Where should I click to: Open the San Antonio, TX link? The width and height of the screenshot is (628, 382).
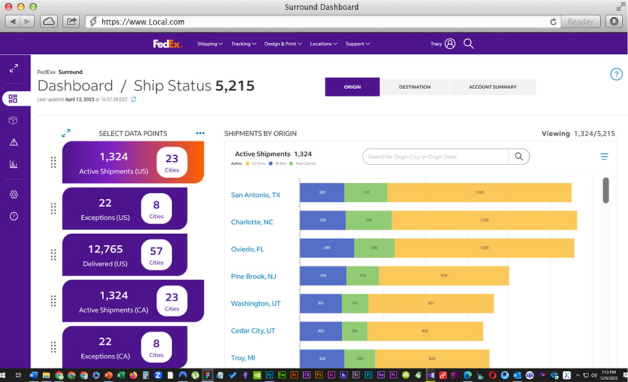coord(256,195)
